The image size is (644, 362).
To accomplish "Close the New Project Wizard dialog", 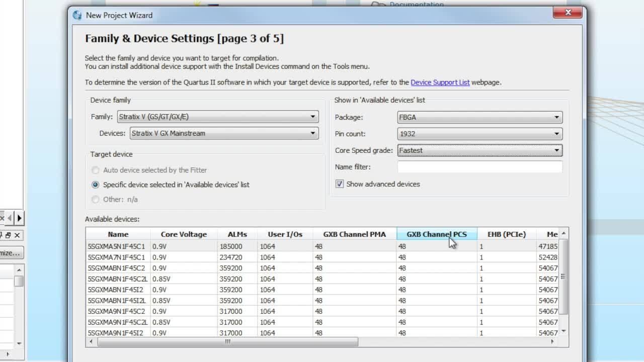I will click(568, 13).
